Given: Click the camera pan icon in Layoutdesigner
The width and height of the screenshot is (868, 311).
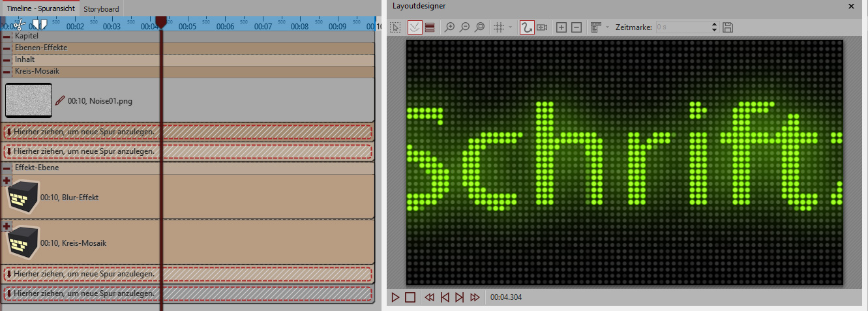Looking at the screenshot, I should click(542, 27).
